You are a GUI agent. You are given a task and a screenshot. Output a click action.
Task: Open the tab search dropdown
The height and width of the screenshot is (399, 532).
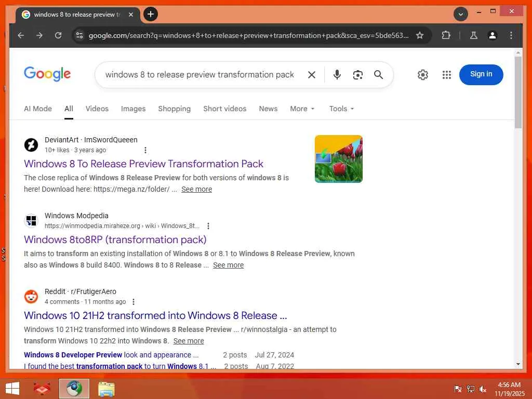pyautogui.click(x=461, y=14)
